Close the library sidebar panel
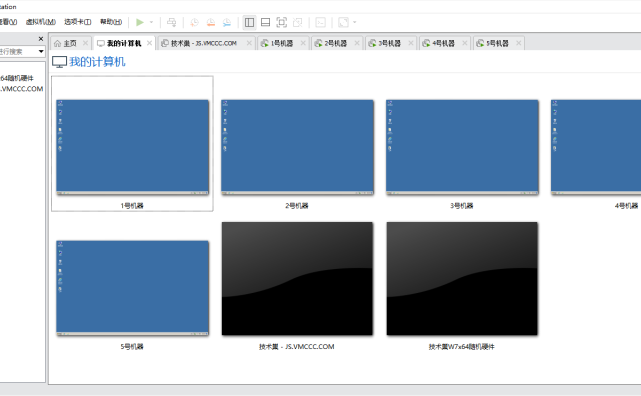 pyautogui.click(x=40, y=39)
